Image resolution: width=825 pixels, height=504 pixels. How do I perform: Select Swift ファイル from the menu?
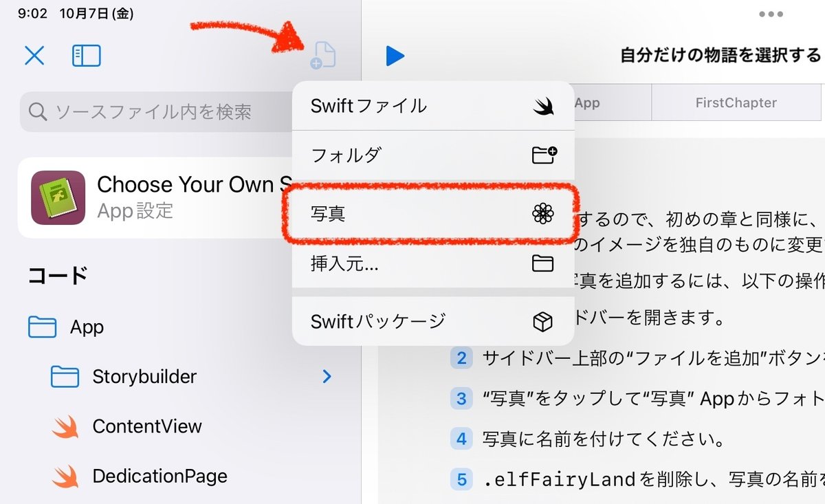point(433,106)
